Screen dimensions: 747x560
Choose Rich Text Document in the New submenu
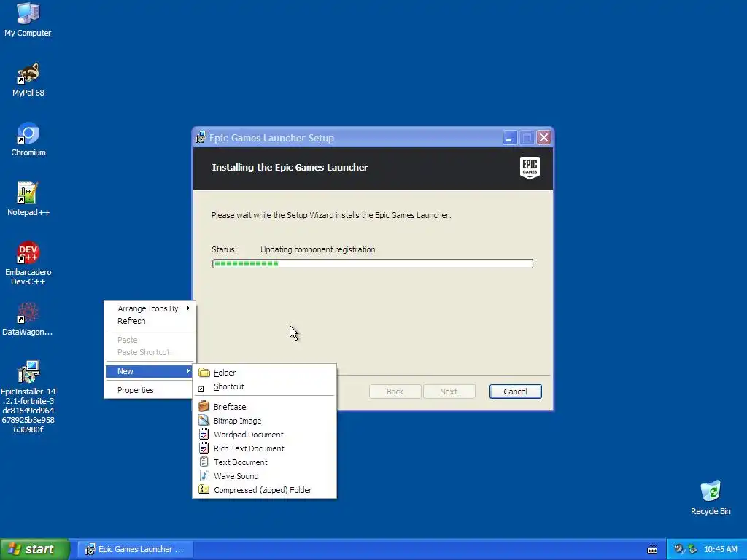point(264,448)
